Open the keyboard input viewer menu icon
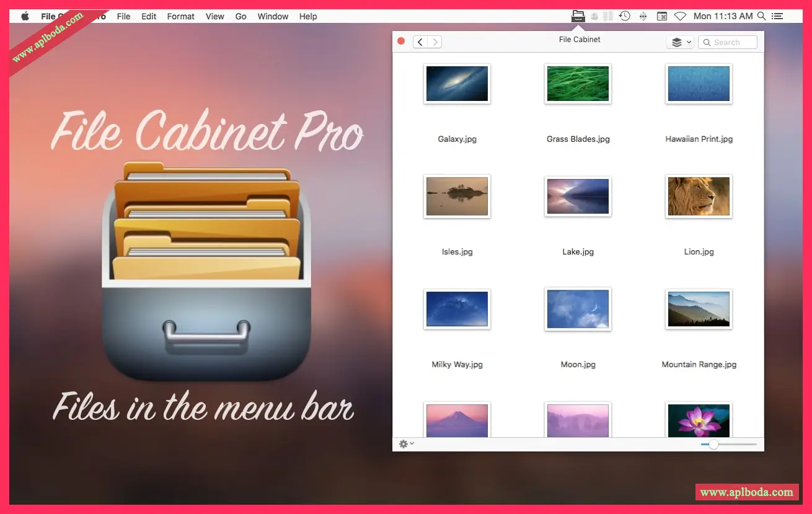Viewport: 812px width, 514px height. (x=662, y=16)
